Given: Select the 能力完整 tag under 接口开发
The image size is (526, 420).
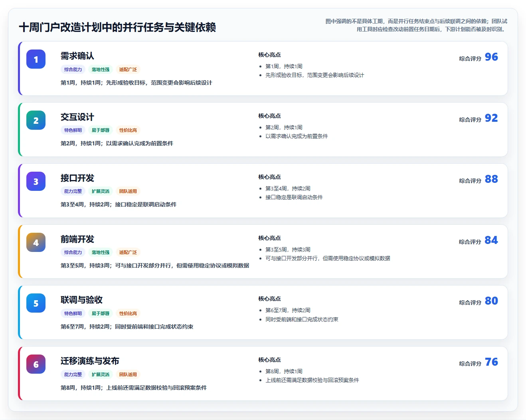Looking at the screenshot, I should 73,191.
